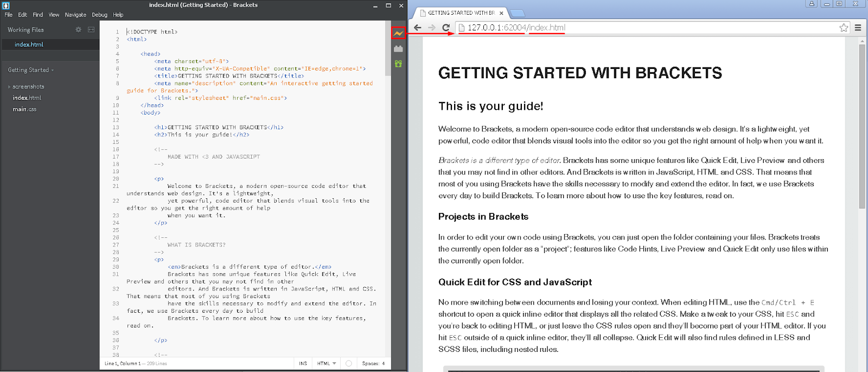Open the Help menu in Brackets

[118, 15]
